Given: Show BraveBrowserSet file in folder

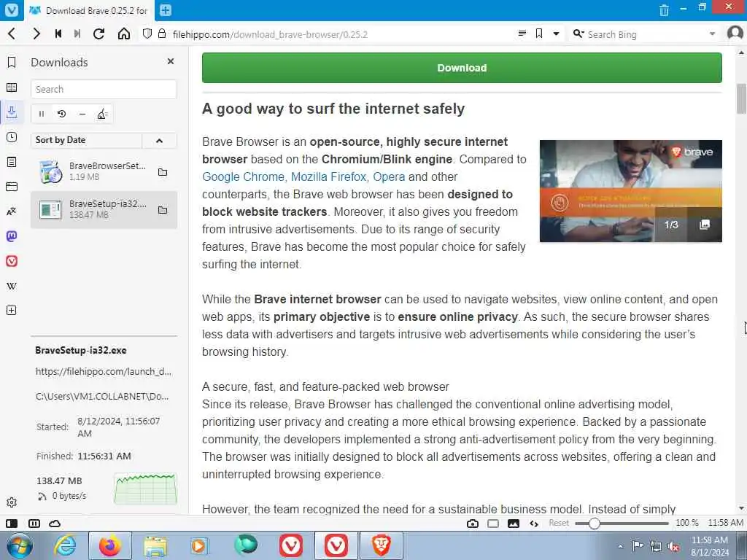Looking at the screenshot, I should pos(163,172).
